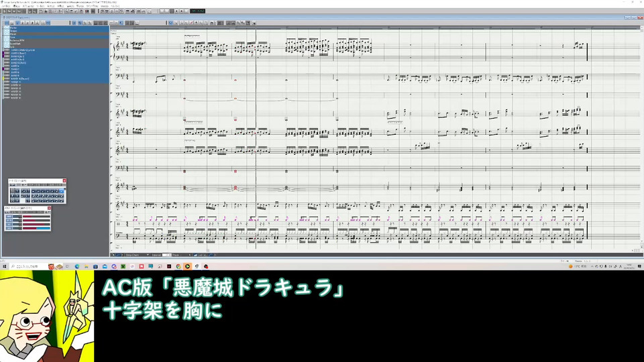Open Task View from the taskbar
Image resolution: width=644 pixels, height=362 pixels.
click(67, 266)
